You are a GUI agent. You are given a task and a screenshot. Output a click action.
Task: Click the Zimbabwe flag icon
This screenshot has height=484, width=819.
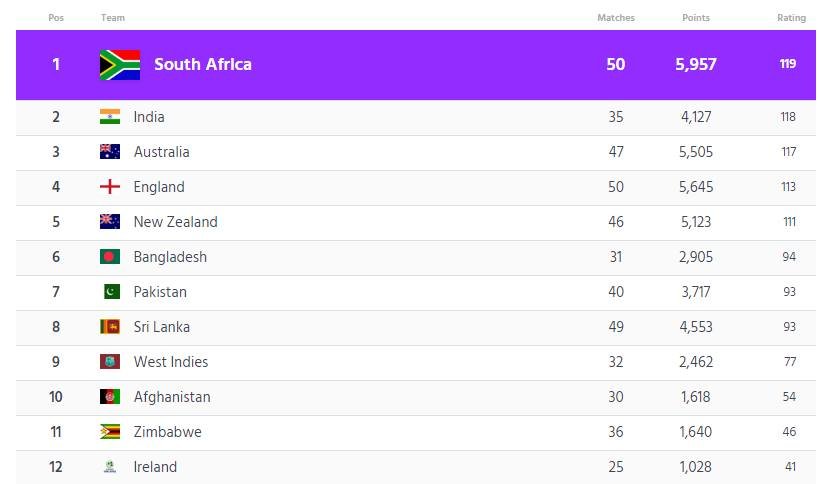110,431
